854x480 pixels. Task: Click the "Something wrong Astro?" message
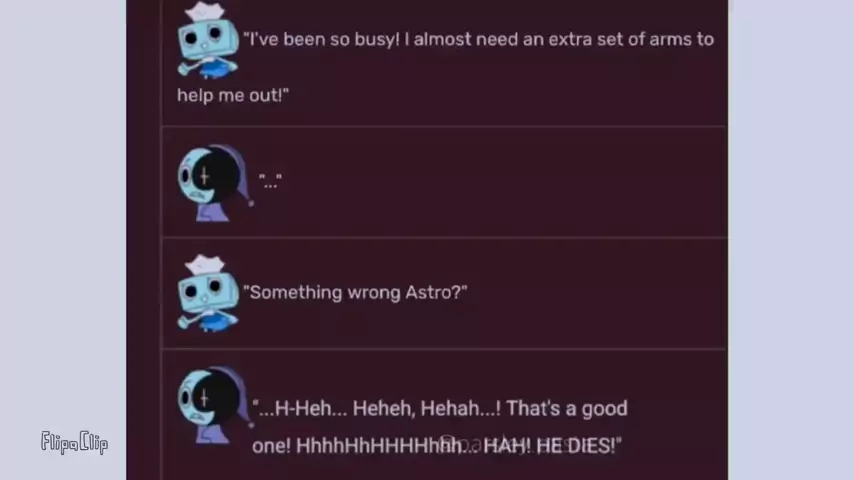point(355,293)
